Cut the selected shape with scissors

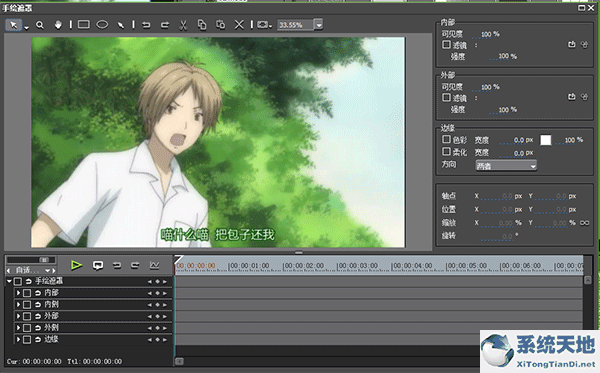(183, 25)
